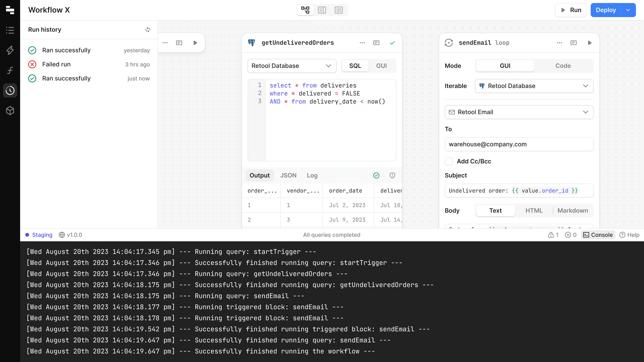Click the Retool logo icon
644x362 pixels.
(10, 10)
